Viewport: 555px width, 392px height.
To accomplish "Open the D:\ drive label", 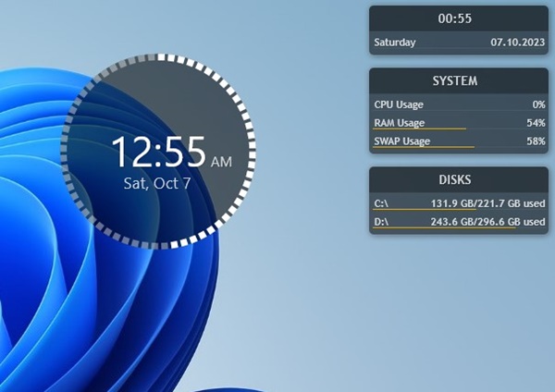I will tap(381, 222).
